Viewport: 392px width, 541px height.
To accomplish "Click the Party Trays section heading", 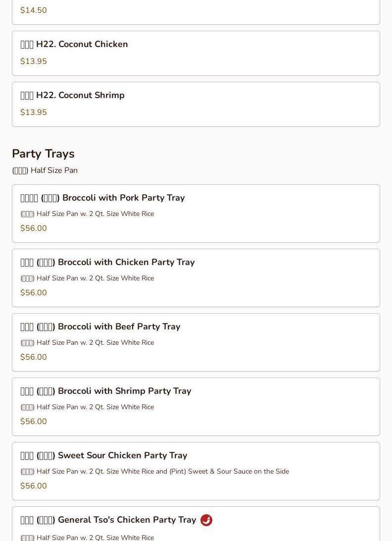I will click(43, 154).
